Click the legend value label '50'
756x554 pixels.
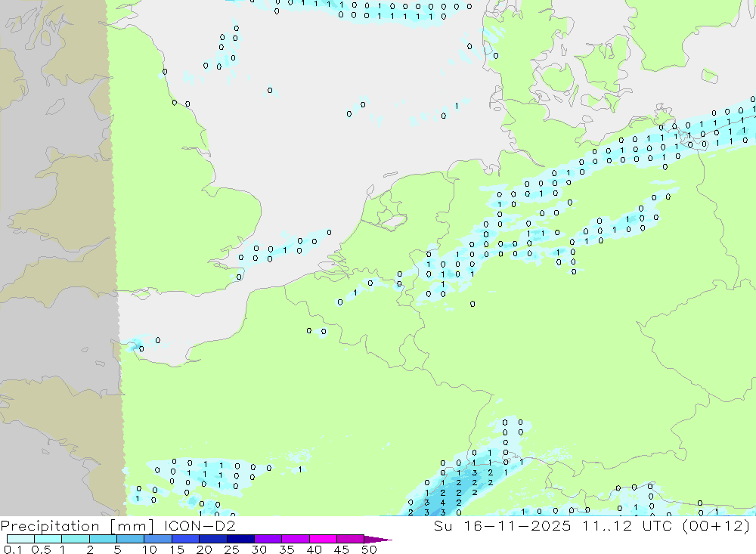[369, 549]
